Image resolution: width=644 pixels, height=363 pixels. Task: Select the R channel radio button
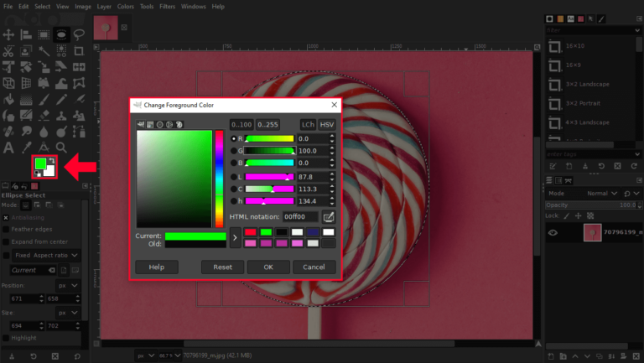(x=234, y=138)
